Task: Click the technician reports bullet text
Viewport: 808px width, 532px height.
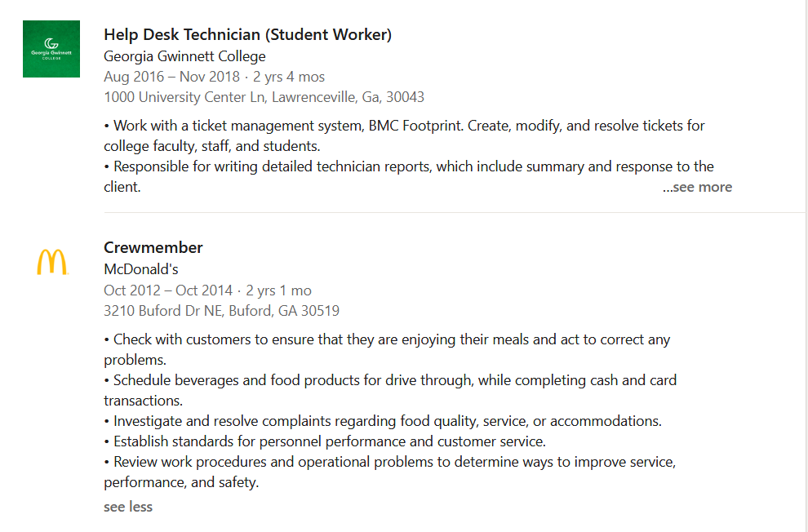Action: [409, 176]
